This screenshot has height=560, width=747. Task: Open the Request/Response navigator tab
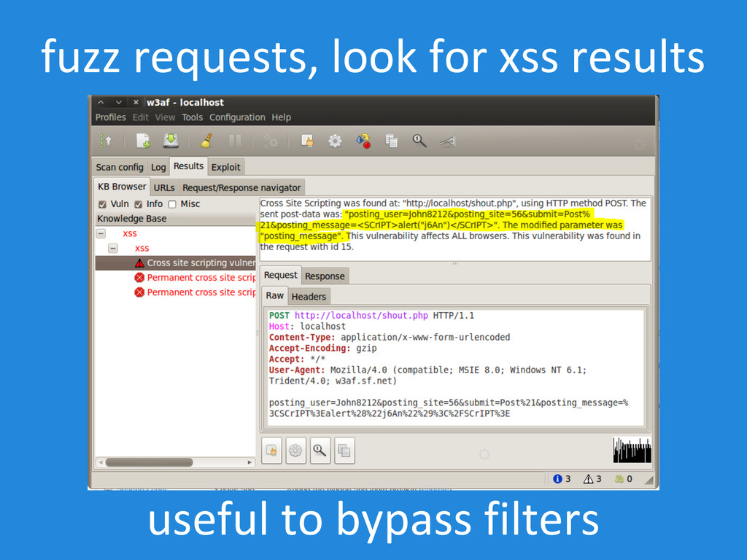pos(241,187)
